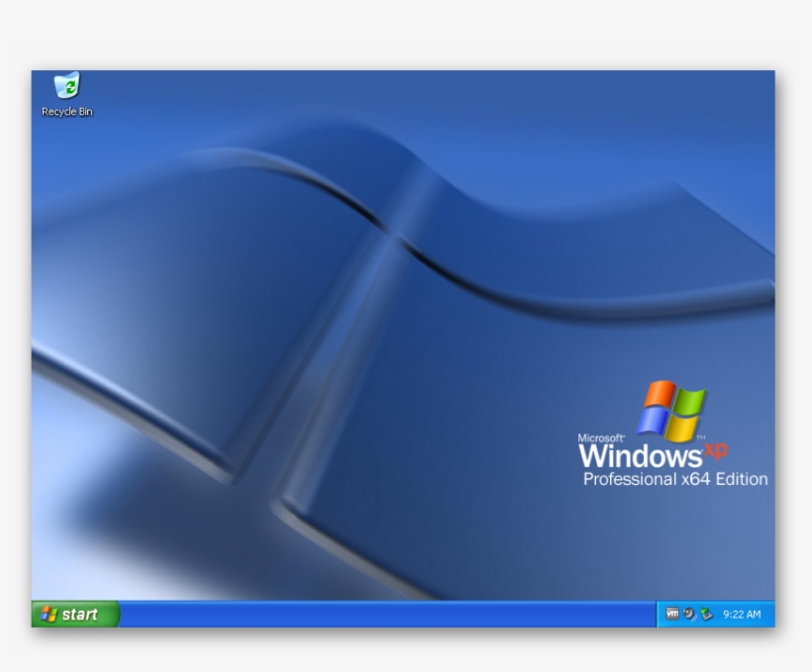Select the Recycle Bin text label

tap(67, 112)
